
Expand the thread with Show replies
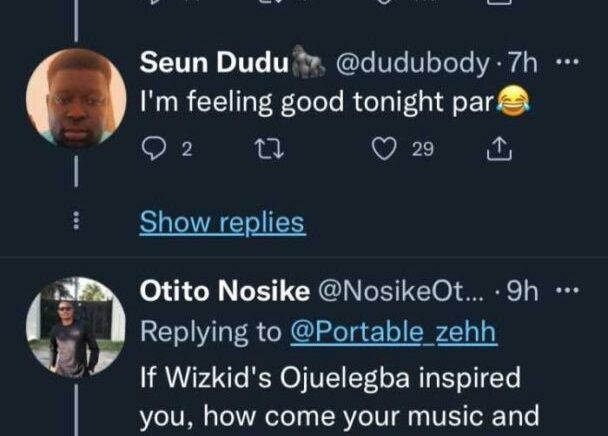pos(222,222)
